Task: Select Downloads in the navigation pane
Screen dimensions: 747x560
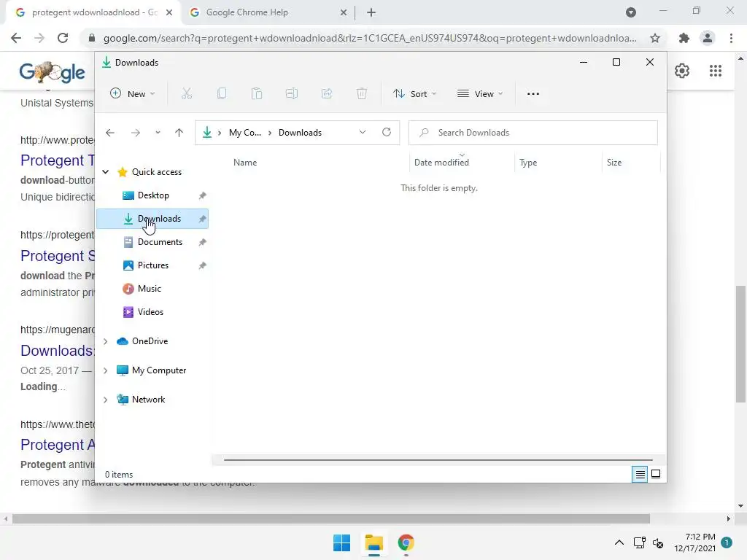Action: [153, 219]
